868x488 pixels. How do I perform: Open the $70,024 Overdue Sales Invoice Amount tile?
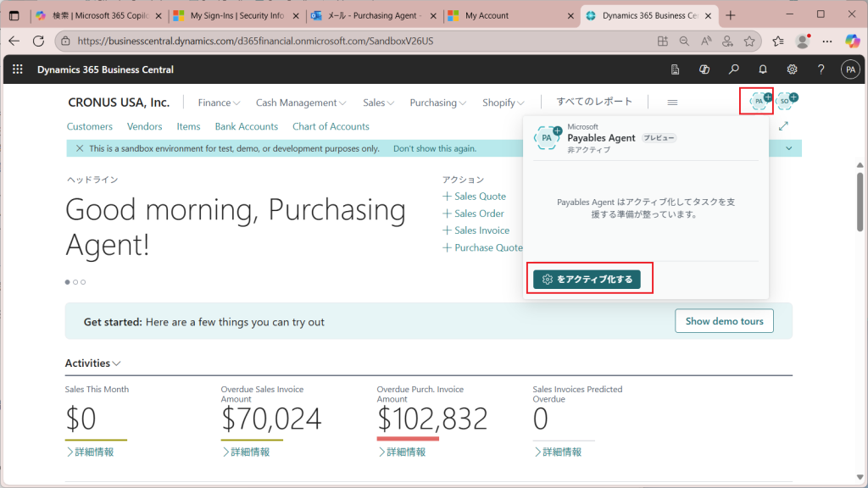tap(271, 419)
